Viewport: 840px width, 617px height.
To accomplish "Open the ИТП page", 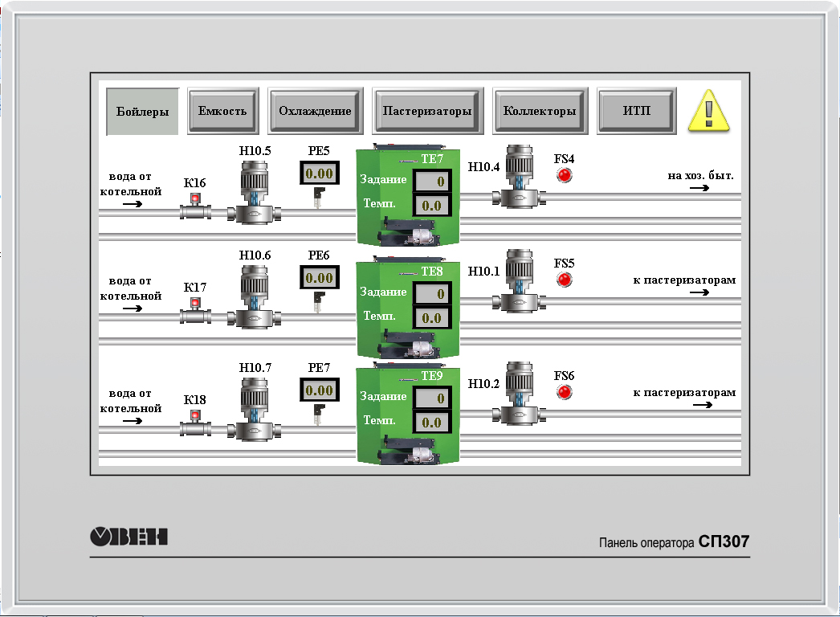I will (637, 111).
